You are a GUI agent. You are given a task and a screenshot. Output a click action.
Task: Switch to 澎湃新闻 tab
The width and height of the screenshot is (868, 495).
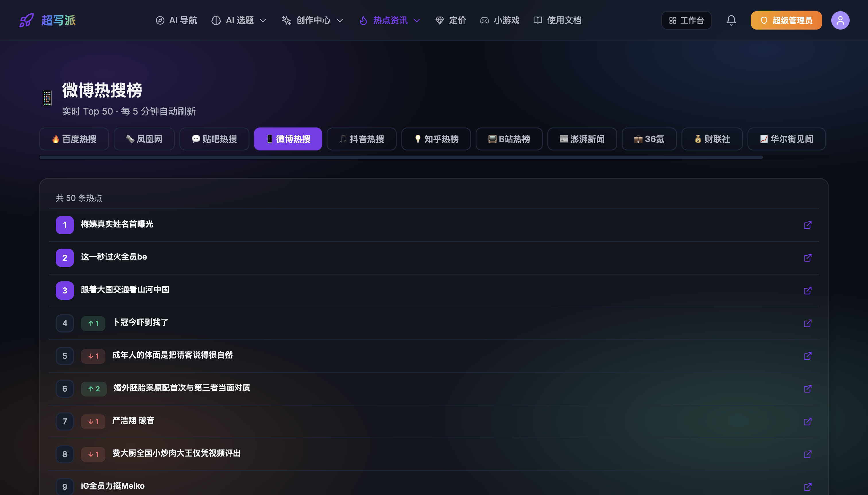[582, 139]
